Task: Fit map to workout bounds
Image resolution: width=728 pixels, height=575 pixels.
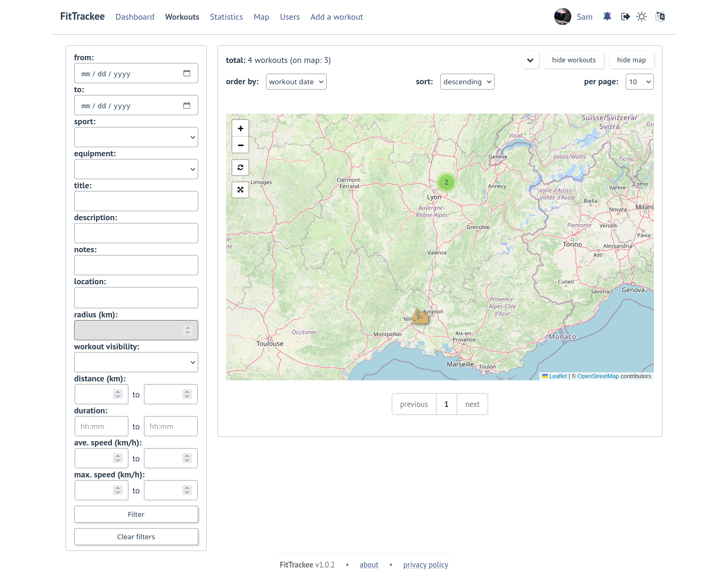Action: tap(240, 190)
